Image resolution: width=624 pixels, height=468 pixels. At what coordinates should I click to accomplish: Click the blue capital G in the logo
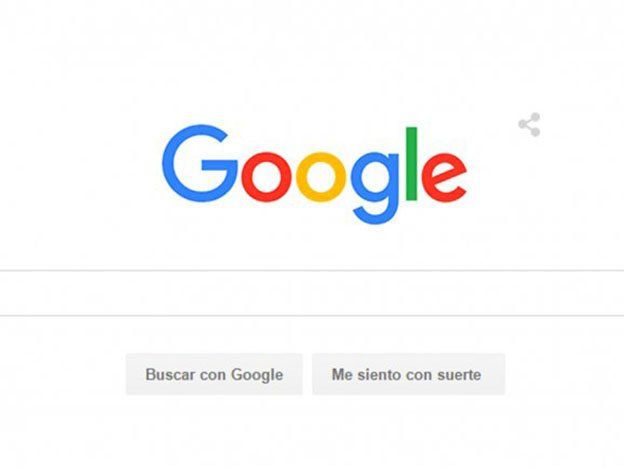[x=200, y=163]
